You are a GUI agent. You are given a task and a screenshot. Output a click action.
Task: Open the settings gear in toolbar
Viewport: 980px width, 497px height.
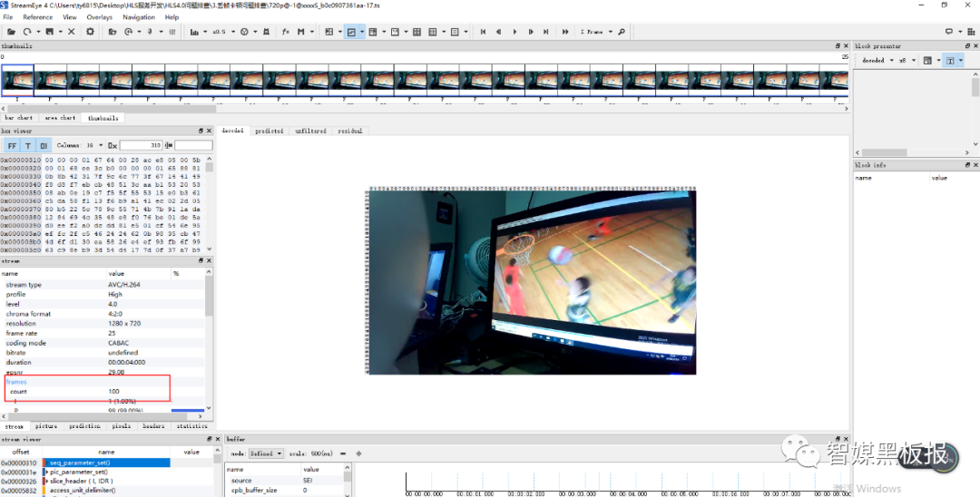coord(90,32)
